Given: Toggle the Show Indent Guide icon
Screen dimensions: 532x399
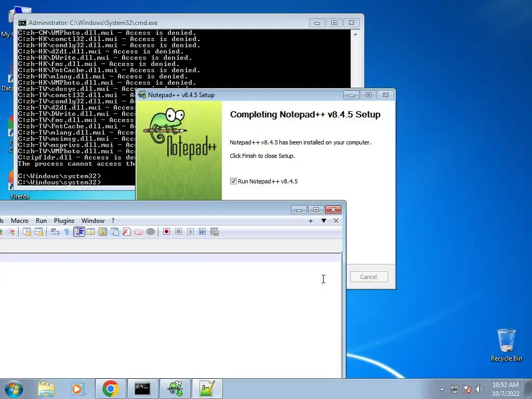Looking at the screenshot, I should click(79, 232).
